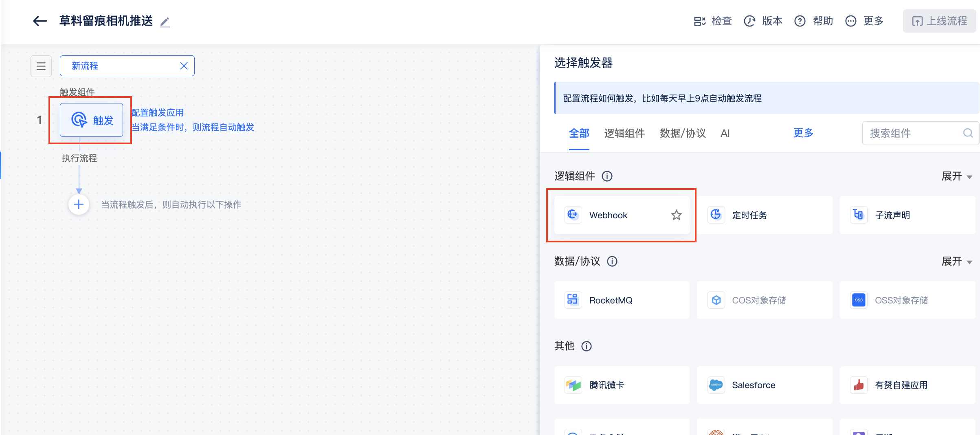Screen dimensions: 980x435
Task: Show info for 其他 section
Action: click(x=587, y=346)
